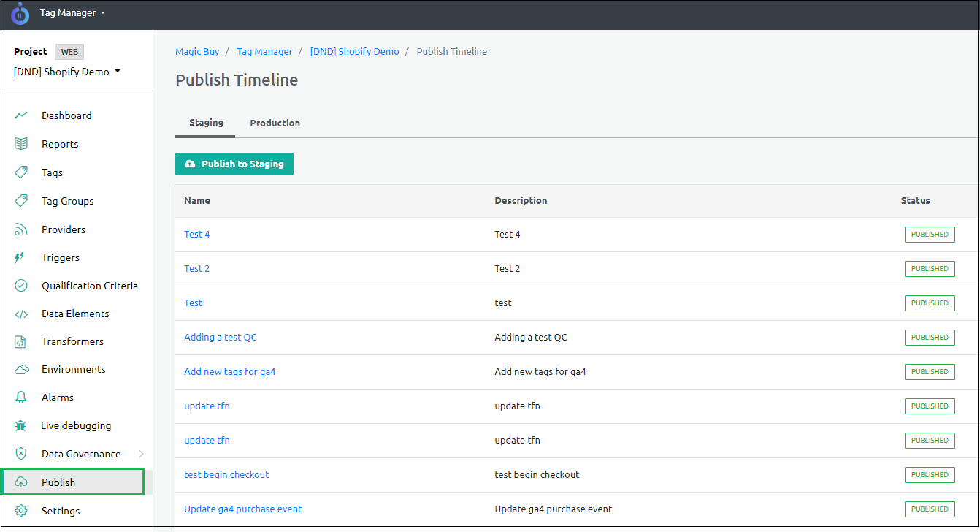Open the Dashboard section
Image resolution: width=980 pixels, height=532 pixels.
point(67,115)
